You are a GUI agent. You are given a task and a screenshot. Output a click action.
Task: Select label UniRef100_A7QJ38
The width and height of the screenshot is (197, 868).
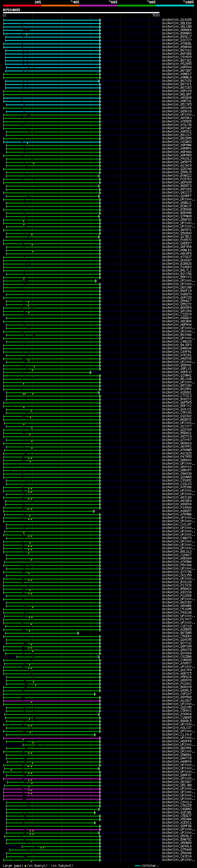coord(177,125)
